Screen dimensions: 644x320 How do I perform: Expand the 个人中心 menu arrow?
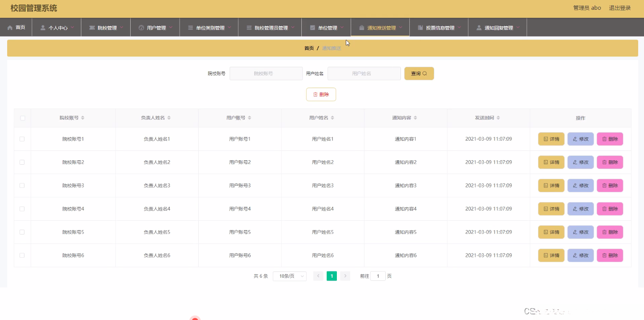72,27
